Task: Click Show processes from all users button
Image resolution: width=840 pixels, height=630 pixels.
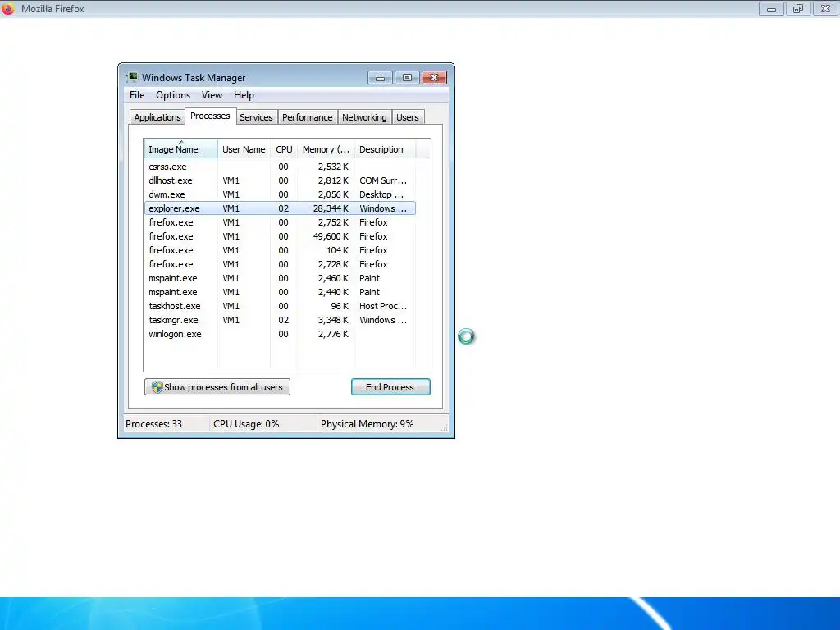Action: (217, 387)
